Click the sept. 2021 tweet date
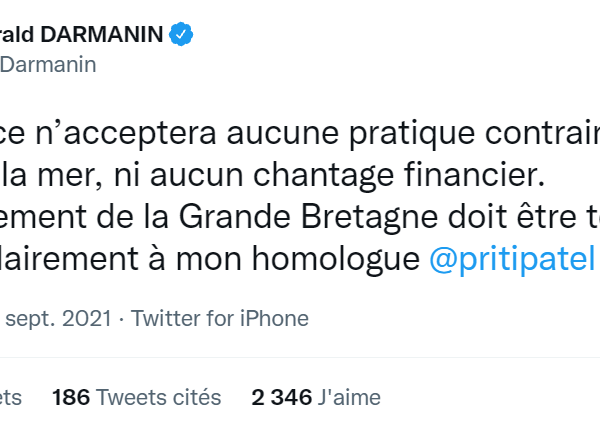This screenshot has width=600, height=421. (x=57, y=318)
